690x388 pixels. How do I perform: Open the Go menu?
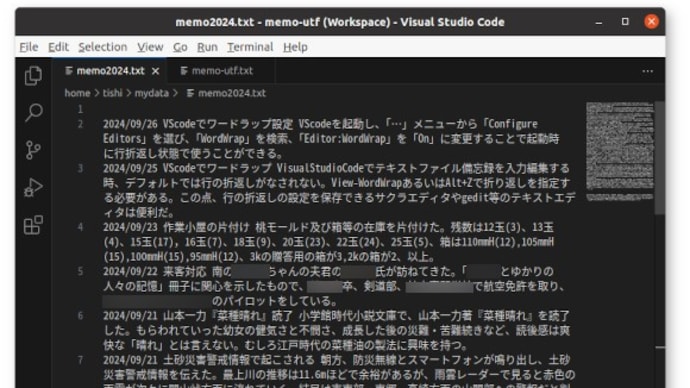point(180,47)
